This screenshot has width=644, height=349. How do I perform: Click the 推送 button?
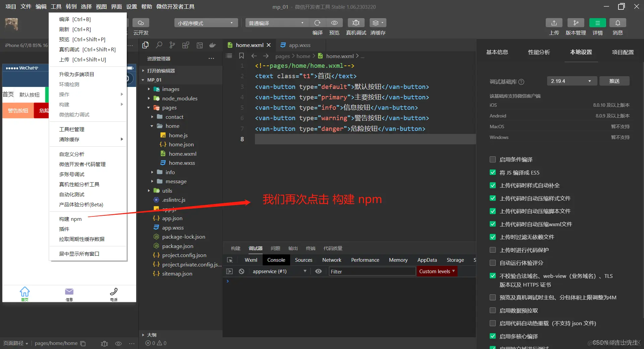click(x=614, y=81)
